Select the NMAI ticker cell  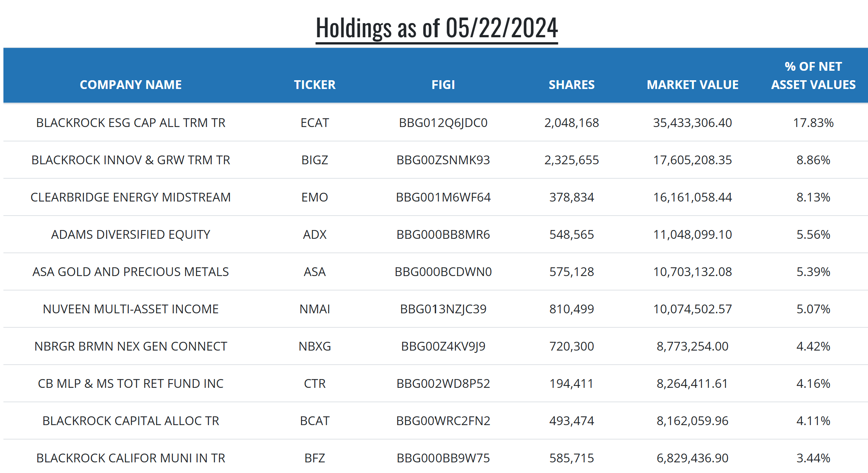(x=315, y=309)
